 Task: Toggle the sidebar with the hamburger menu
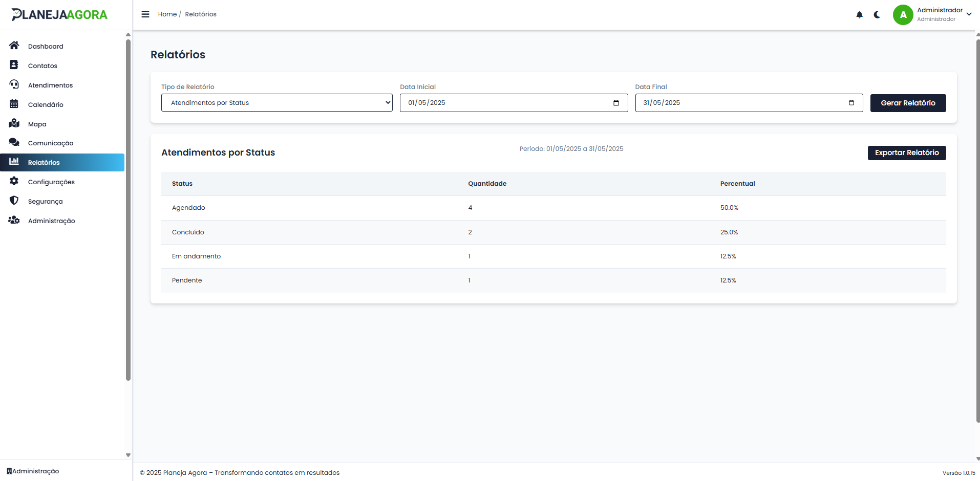pyautogui.click(x=145, y=14)
